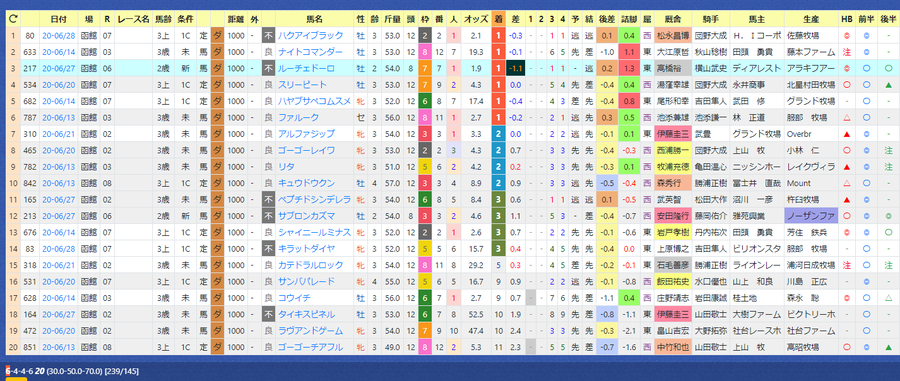Click the △ 後半 mark in コウイチ row
900x381 pixels.
(888, 298)
